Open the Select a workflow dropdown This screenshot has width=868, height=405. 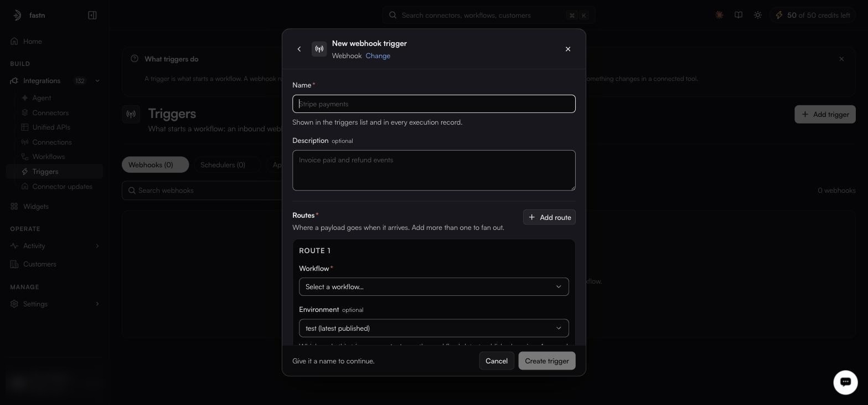point(434,287)
